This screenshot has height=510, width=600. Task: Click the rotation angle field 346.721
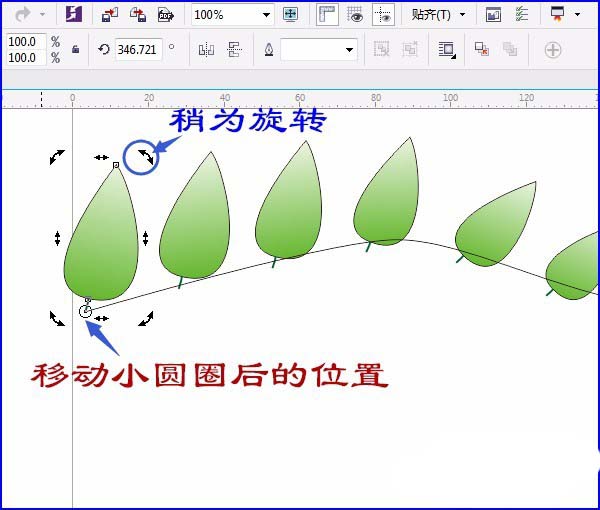click(x=138, y=49)
